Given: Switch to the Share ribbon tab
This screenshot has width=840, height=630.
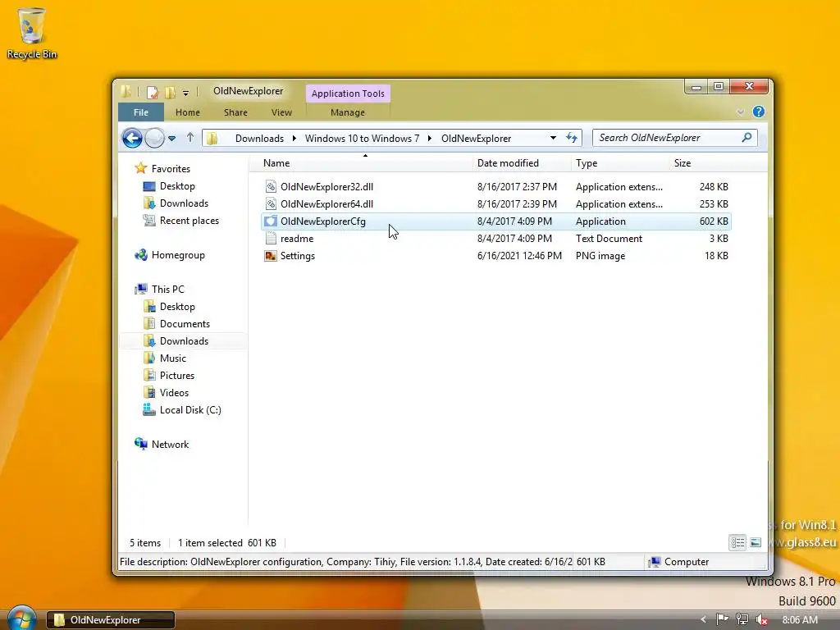Looking at the screenshot, I should [235, 112].
